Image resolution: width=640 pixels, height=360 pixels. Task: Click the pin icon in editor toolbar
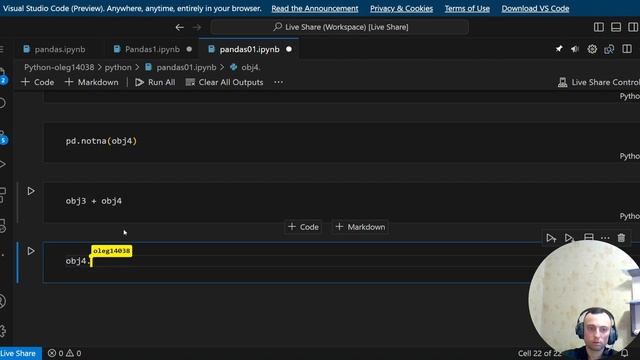559,49
